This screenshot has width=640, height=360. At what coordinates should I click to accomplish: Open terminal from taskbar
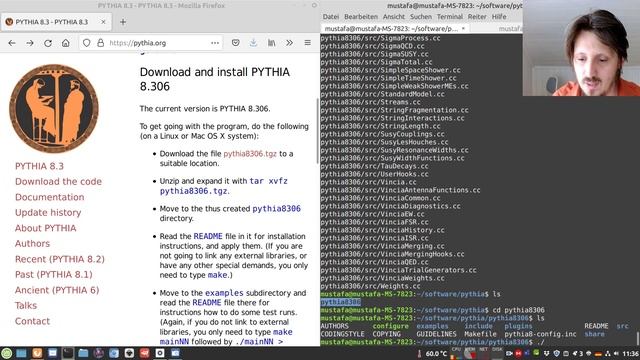[x=68, y=353]
